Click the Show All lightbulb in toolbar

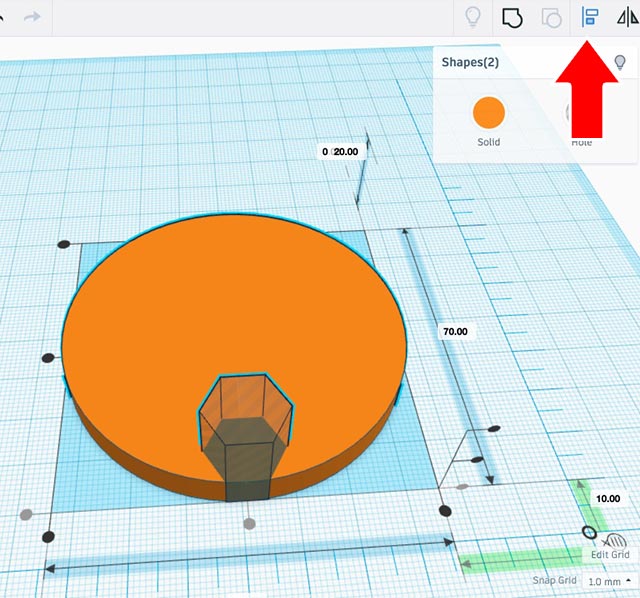(x=473, y=17)
